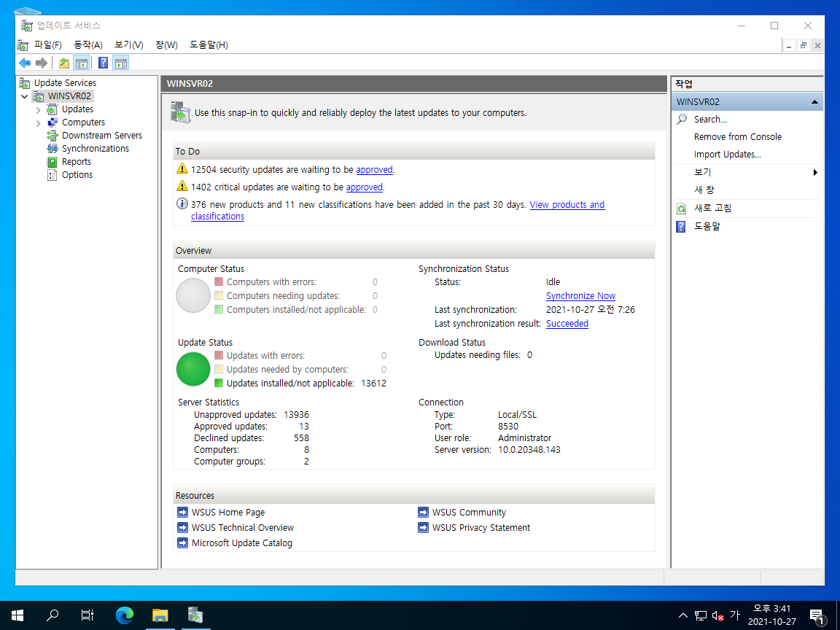Click the Downstream Servers node icon
The image size is (840, 630).
coord(52,136)
